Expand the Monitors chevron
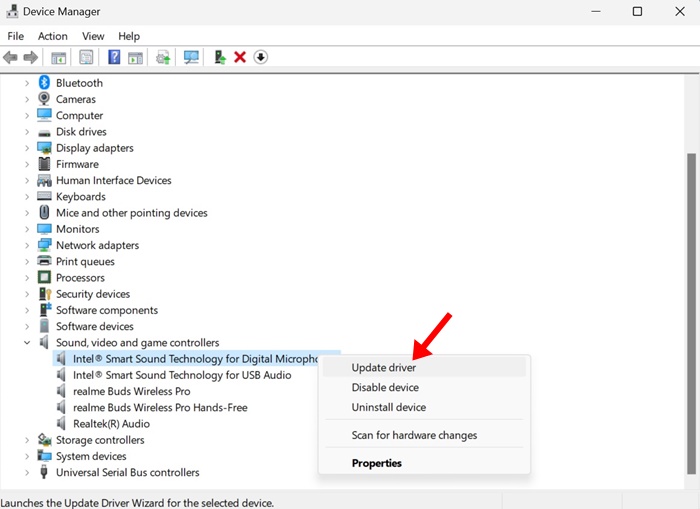700x509 pixels. pyautogui.click(x=27, y=229)
